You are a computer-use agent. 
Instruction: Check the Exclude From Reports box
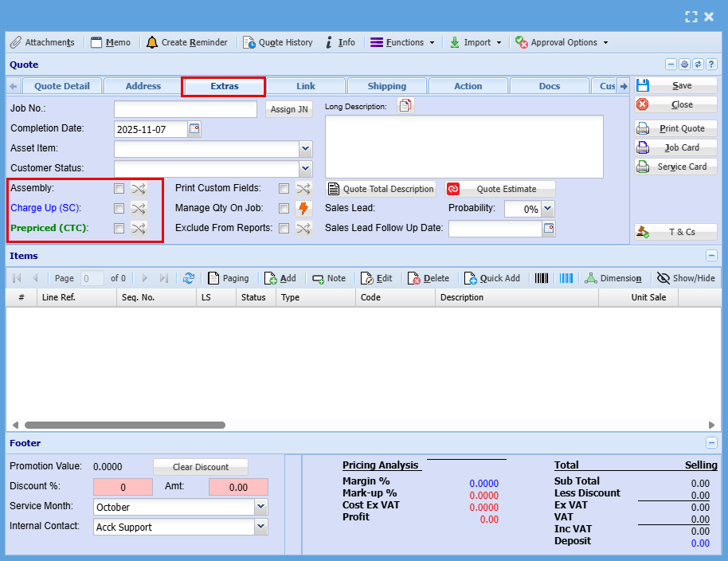point(284,229)
